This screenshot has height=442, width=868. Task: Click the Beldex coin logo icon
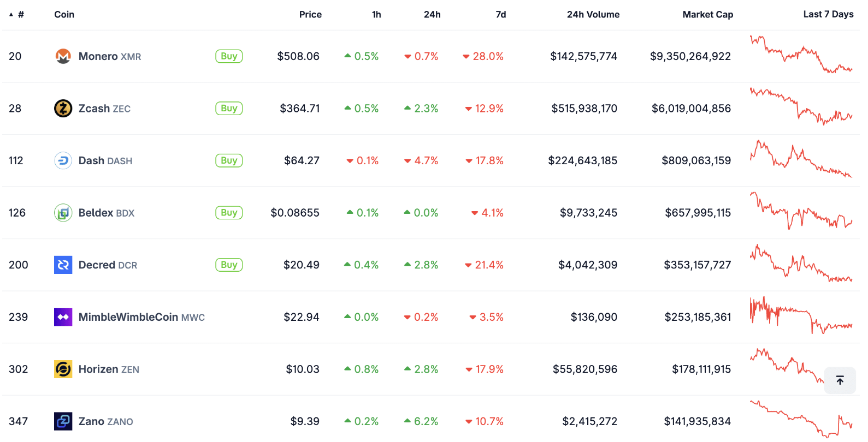[x=63, y=213]
